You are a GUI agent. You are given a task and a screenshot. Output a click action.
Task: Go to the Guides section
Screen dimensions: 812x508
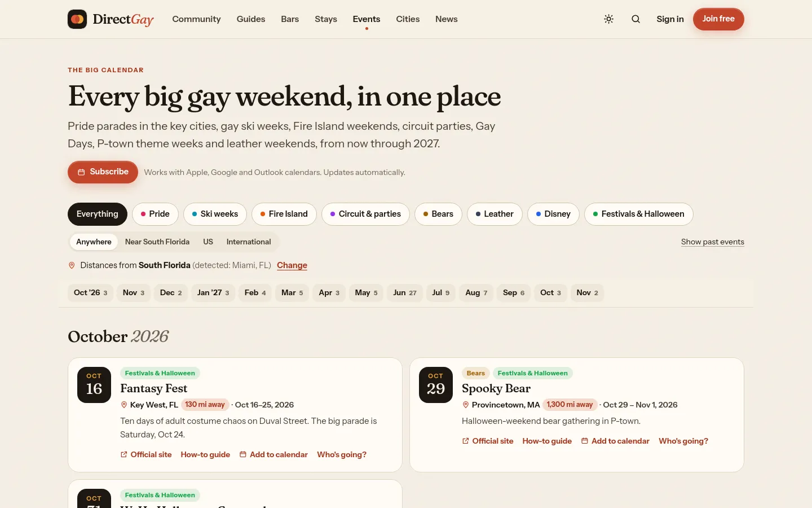coord(251,19)
